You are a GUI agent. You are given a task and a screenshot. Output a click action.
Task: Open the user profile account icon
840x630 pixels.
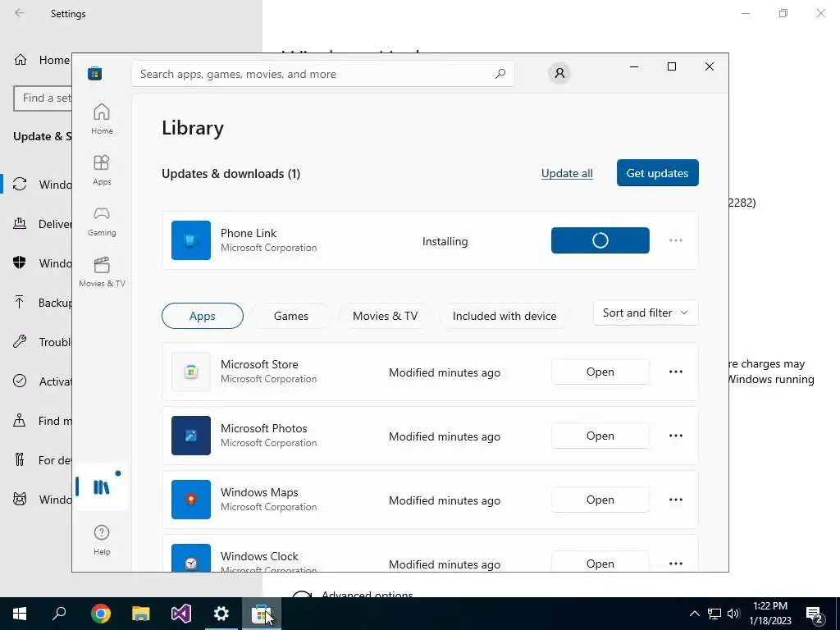click(x=559, y=73)
